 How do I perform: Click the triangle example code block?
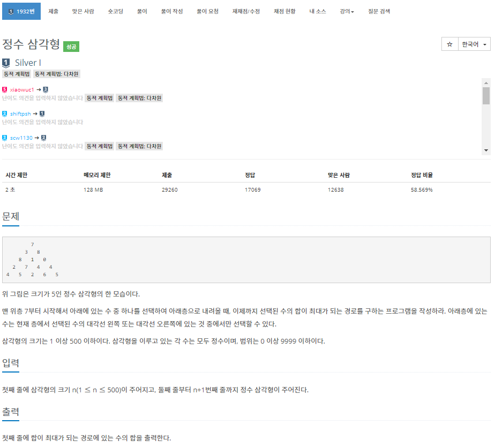click(246, 260)
